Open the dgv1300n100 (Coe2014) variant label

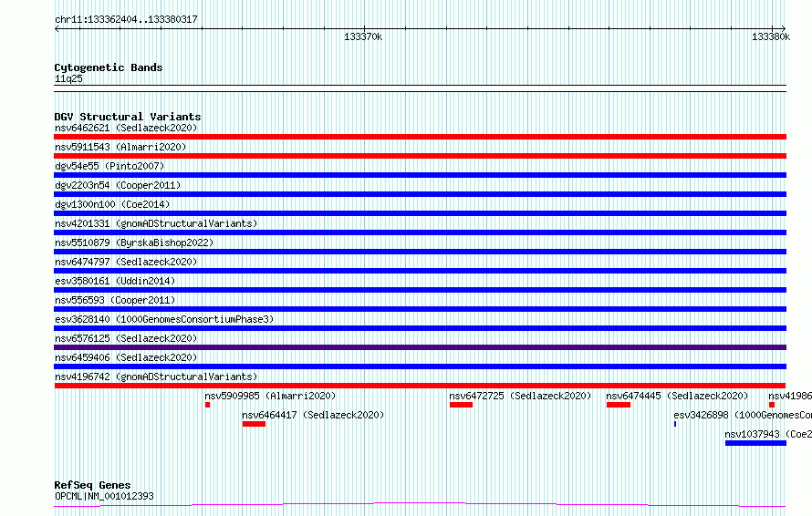tap(112, 204)
